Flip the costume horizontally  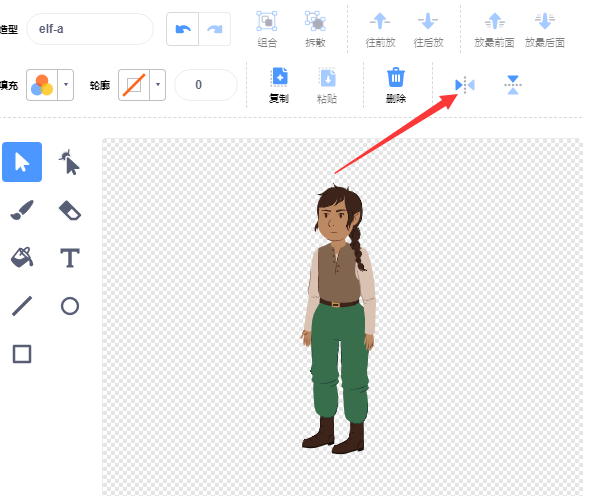[x=465, y=85]
